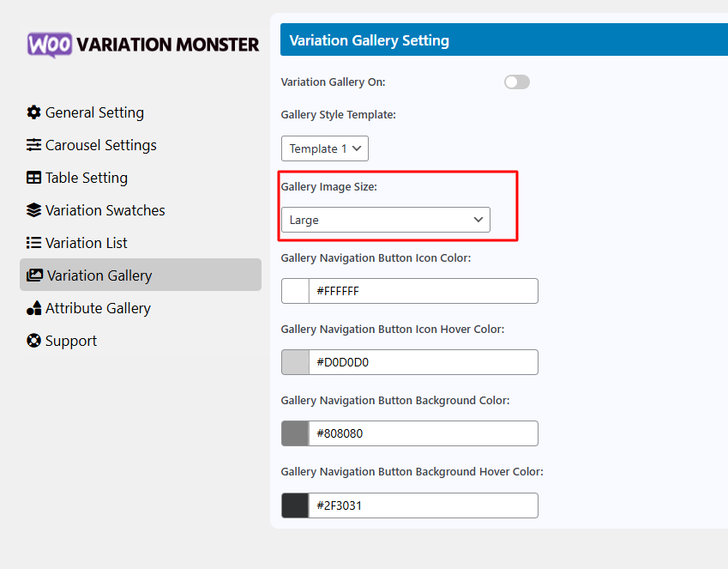This screenshot has height=569, width=728.
Task: Enable the Variation Gallery On switch
Action: [517, 82]
